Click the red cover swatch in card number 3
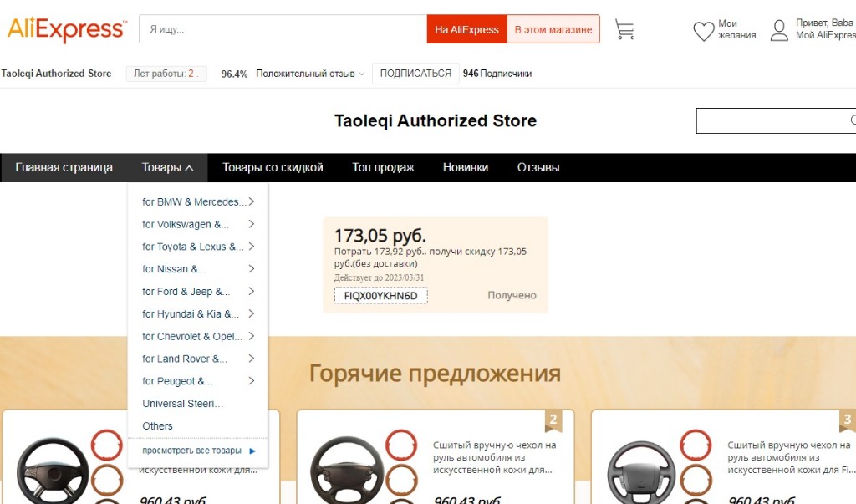 click(x=695, y=445)
